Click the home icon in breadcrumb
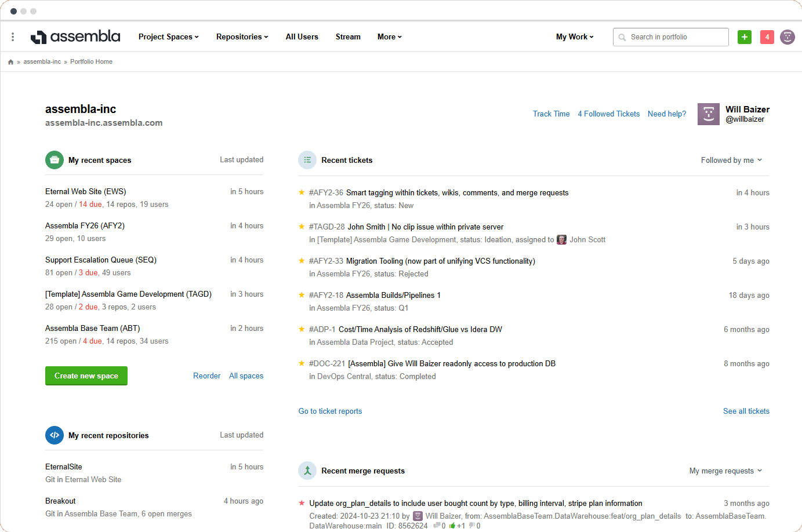Viewport: 802px width, 532px height. pyautogui.click(x=10, y=62)
